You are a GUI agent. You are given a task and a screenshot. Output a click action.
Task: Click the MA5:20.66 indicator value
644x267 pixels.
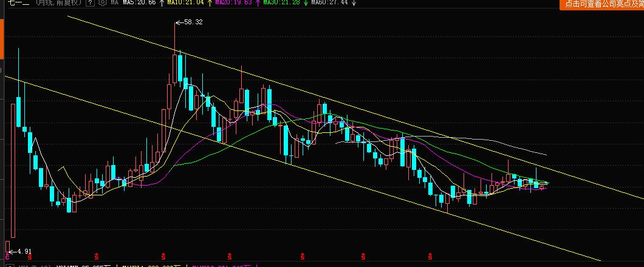139,2
